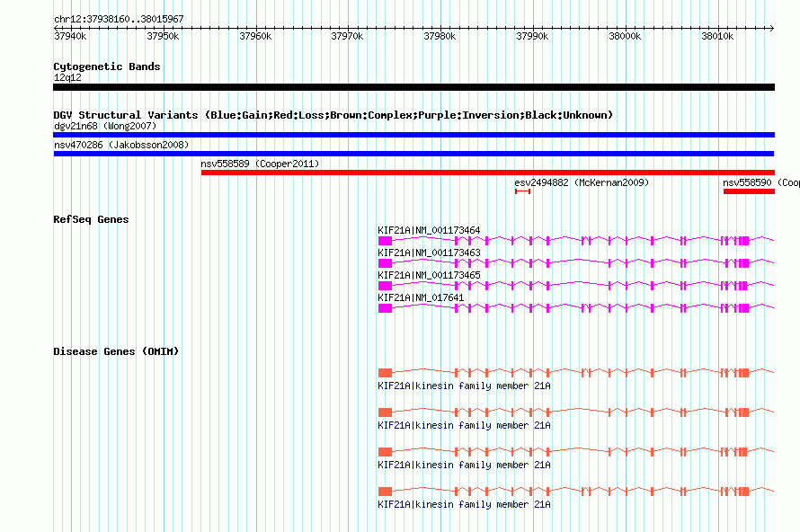Click the KIF21A|NM_001173463 transcript label
Screen dimensions: 800x532
point(429,253)
